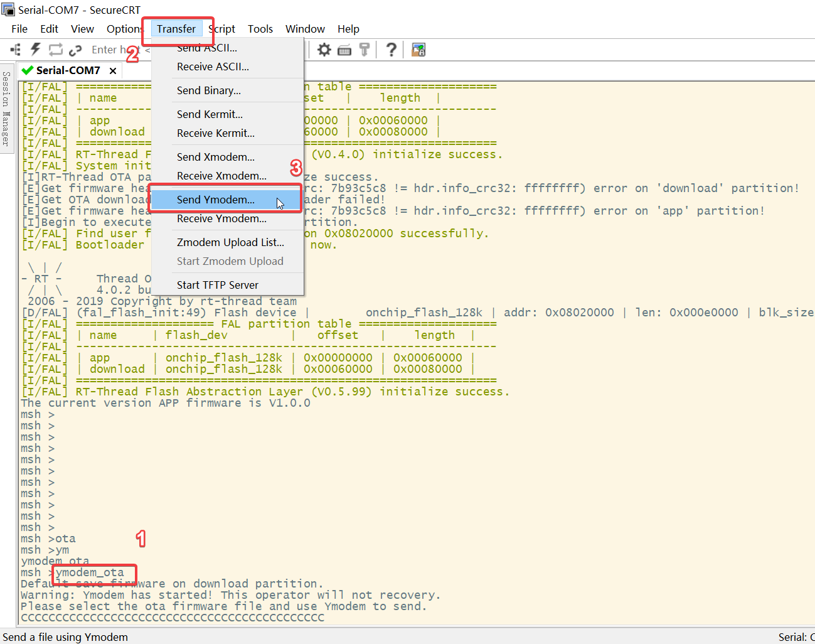Choose Send Xmodem... menu entry

228,157
